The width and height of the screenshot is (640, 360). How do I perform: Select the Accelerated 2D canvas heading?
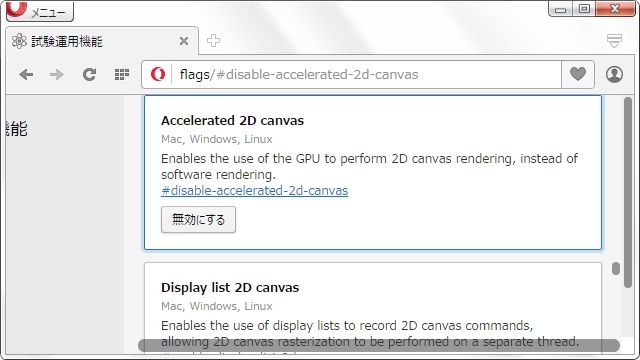coord(232,120)
